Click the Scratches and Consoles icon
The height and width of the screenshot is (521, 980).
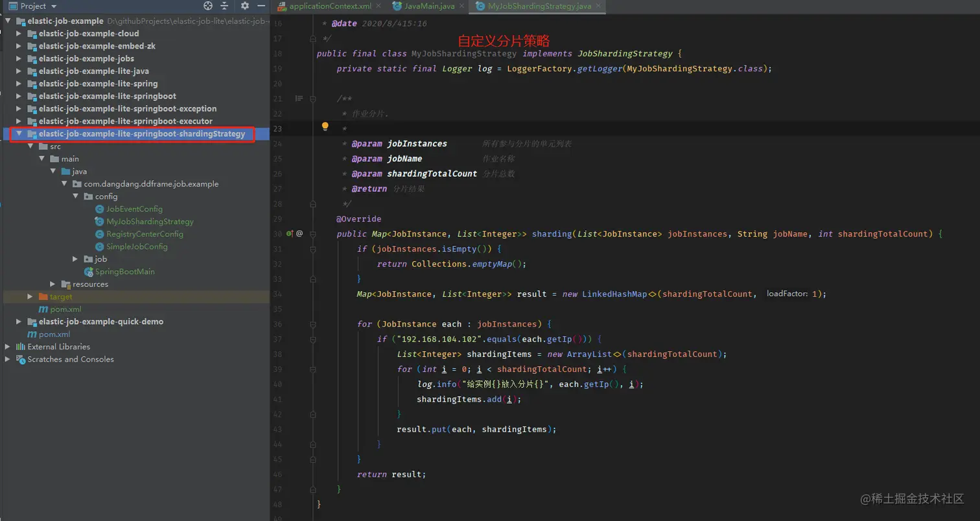point(21,359)
